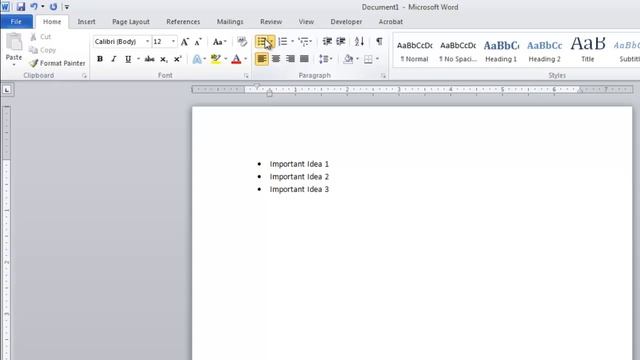640x360 pixels.
Task: Click the Increase Indent icon
Action: click(341, 42)
